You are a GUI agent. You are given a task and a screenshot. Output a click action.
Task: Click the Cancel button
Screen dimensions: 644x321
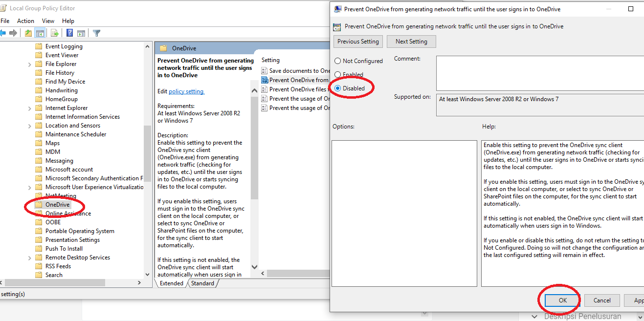coord(602,300)
